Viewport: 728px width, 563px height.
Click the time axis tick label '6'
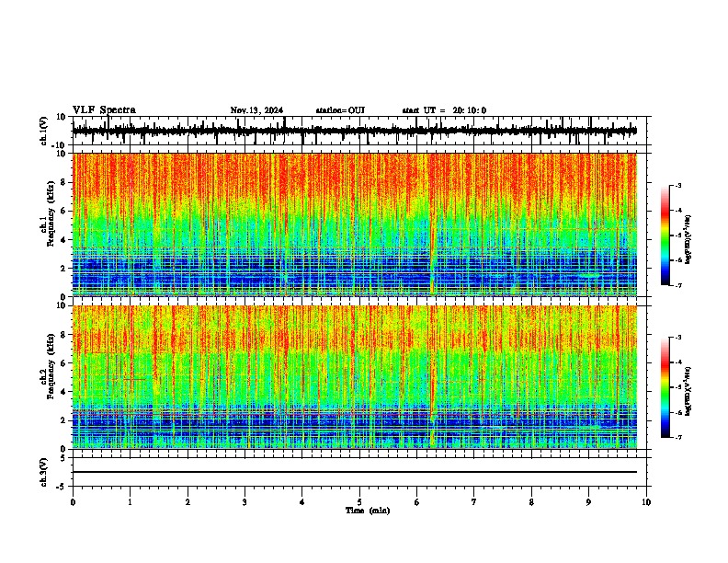tap(417, 502)
